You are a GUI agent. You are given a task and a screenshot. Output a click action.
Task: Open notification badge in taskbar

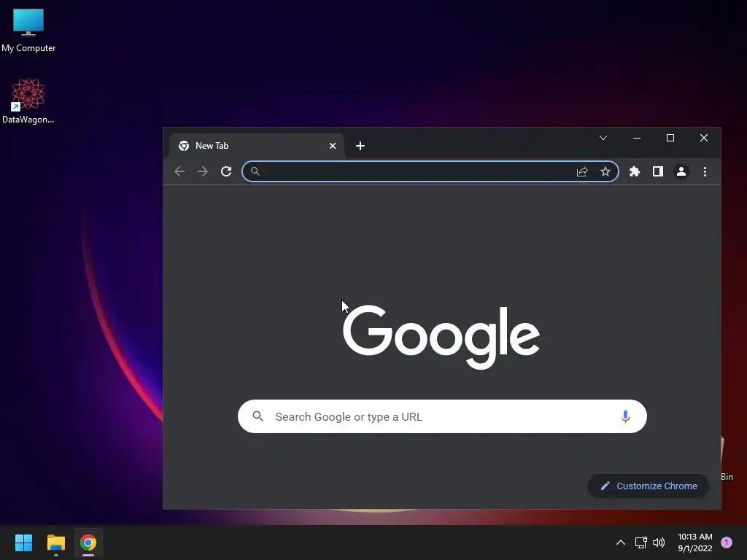coord(727,542)
